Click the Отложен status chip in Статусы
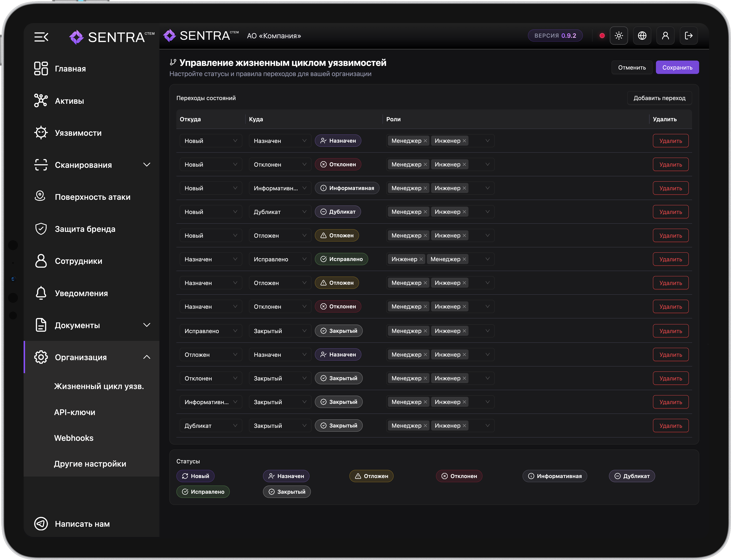 pyautogui.click(x=371, y=476)
